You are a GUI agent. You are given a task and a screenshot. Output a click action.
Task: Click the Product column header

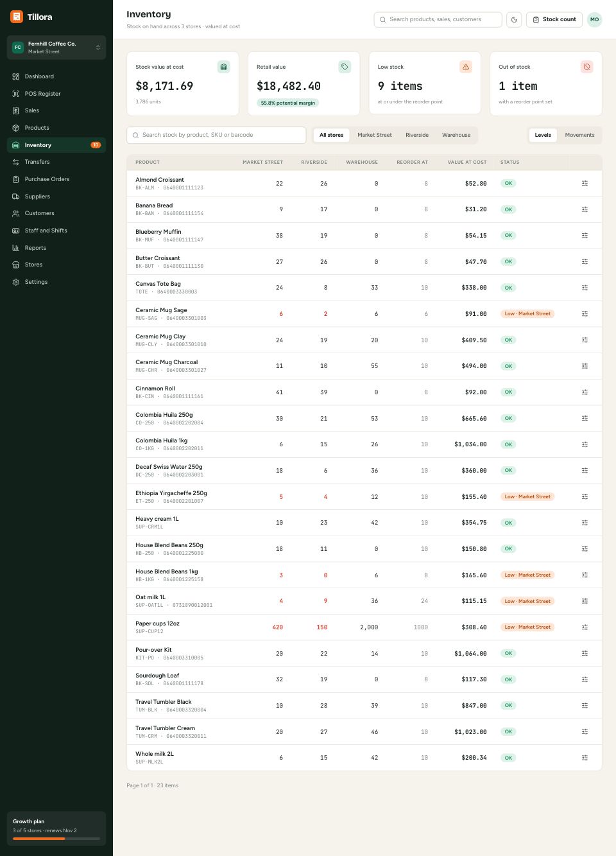[148, 162]
